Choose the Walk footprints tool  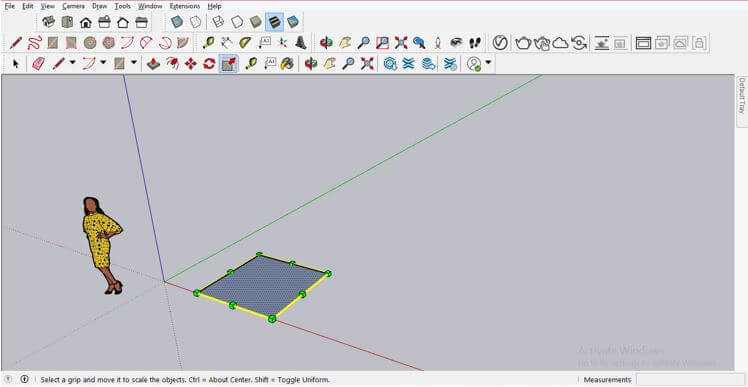(475, 43)
